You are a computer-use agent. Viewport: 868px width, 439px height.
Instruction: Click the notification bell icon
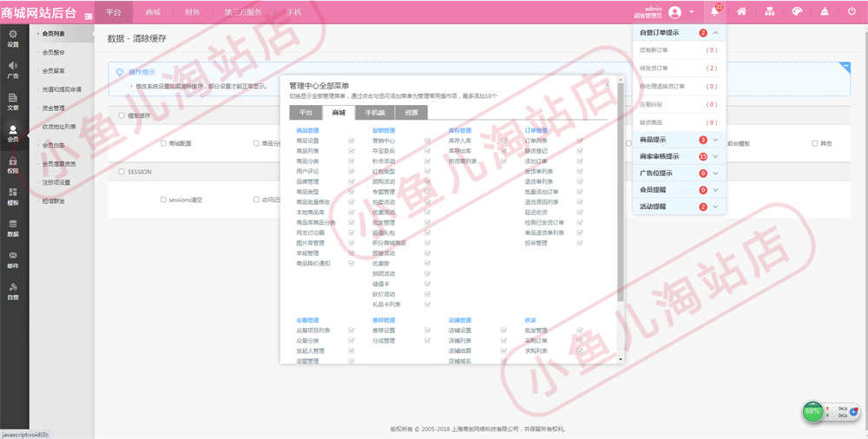point(714,11)
